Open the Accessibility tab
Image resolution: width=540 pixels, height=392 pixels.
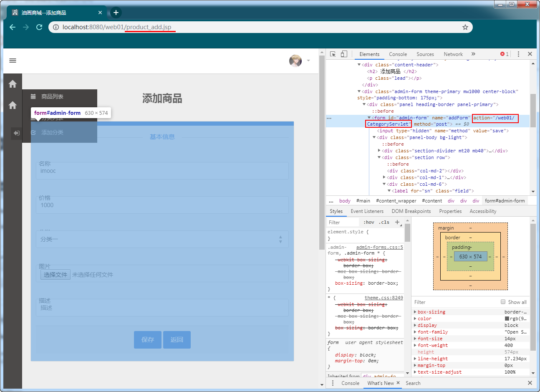[x=483, y=211]
